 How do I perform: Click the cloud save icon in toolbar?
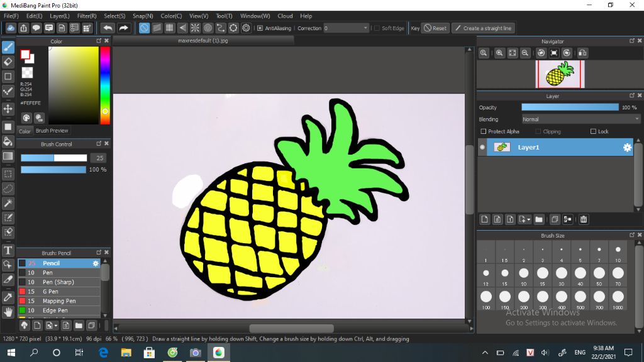[x=11, y=28]
